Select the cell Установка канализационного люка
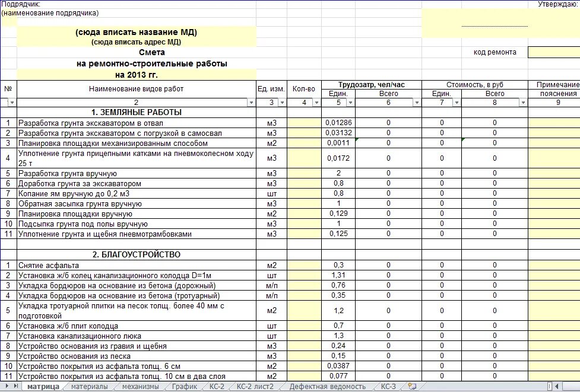This screenshot has width=580, height=392. [x=137, y=336]
